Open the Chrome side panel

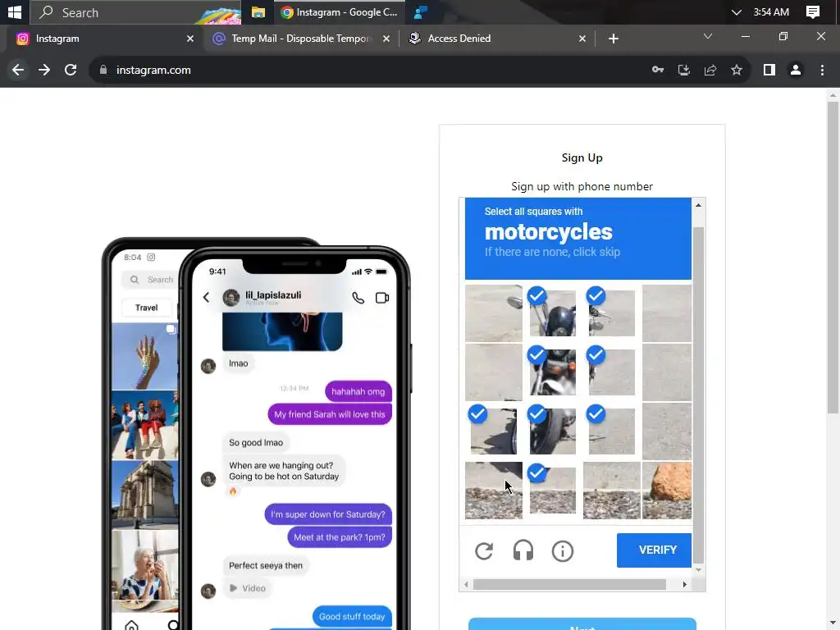click(x=769, y=70)
